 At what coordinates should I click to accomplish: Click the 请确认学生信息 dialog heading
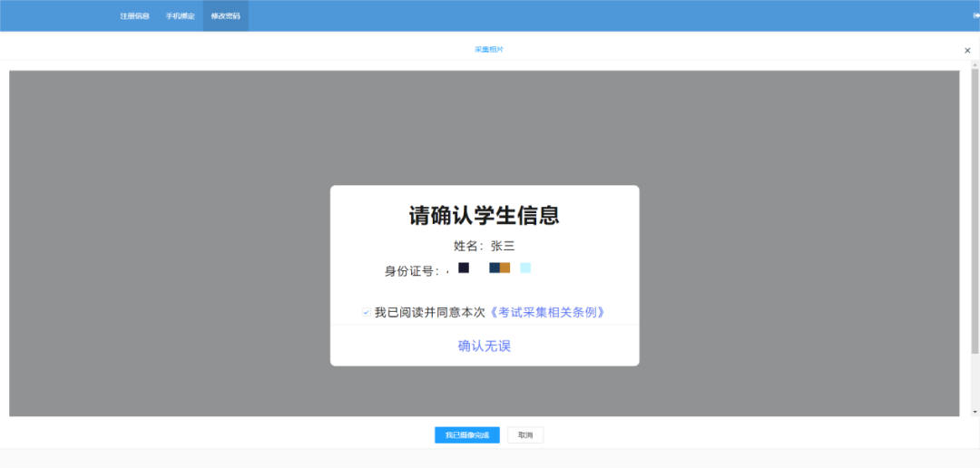pos(484,216)
